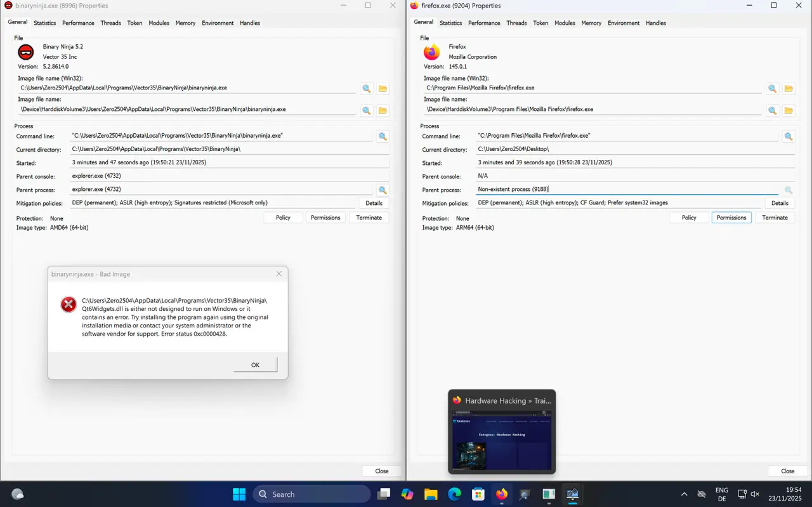
Task: Open Microsoft Edge from the taskbar
Action: click(454, 494)
